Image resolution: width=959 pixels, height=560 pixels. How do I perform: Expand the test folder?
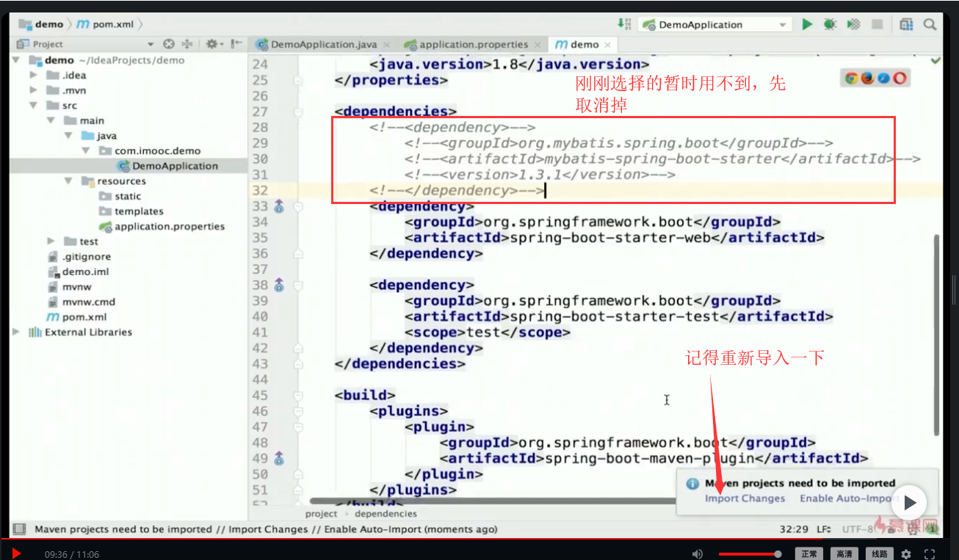(x=51, y=241)
